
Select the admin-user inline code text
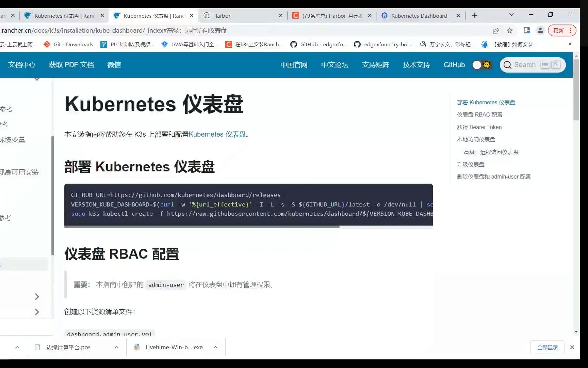click(x=166, y=285)
